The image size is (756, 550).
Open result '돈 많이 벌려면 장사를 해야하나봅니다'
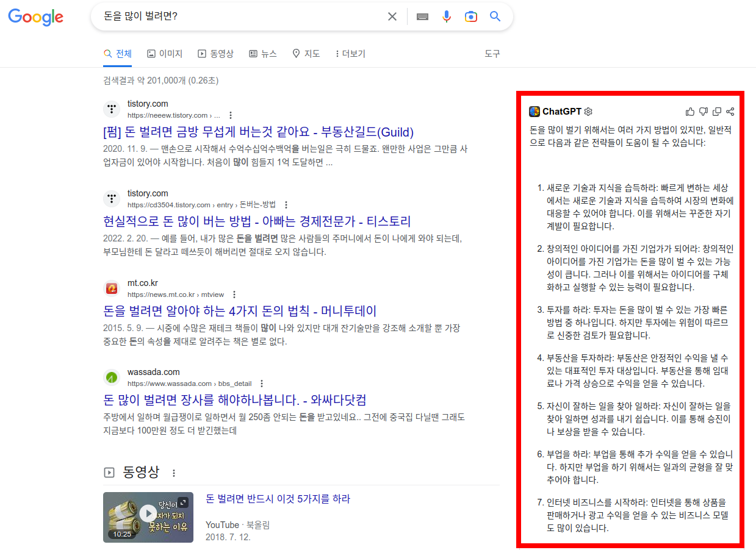click(235, 400)
